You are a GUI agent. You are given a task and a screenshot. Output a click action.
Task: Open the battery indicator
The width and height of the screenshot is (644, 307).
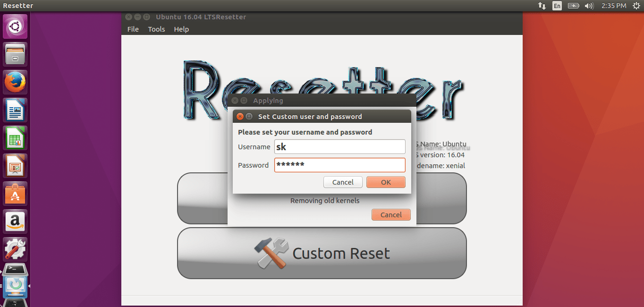pyautogui.click(x=573, y=6)
